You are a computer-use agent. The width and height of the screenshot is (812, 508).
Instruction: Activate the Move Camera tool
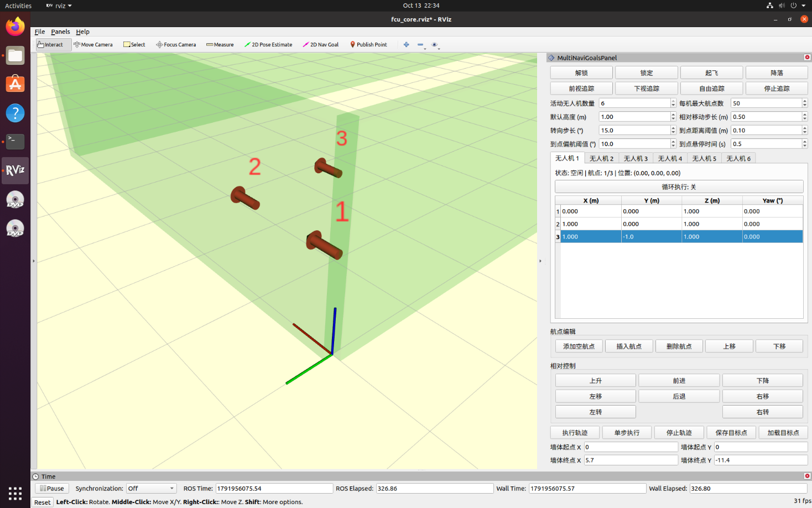point(93,45)
